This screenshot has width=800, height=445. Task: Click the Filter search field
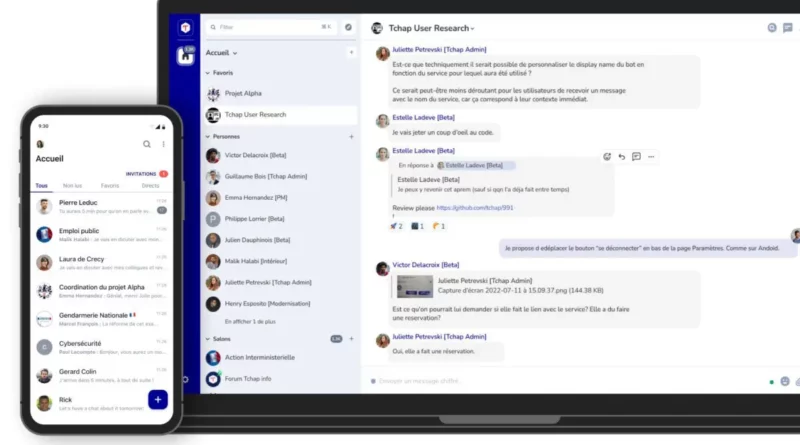(x=271, y=27)
